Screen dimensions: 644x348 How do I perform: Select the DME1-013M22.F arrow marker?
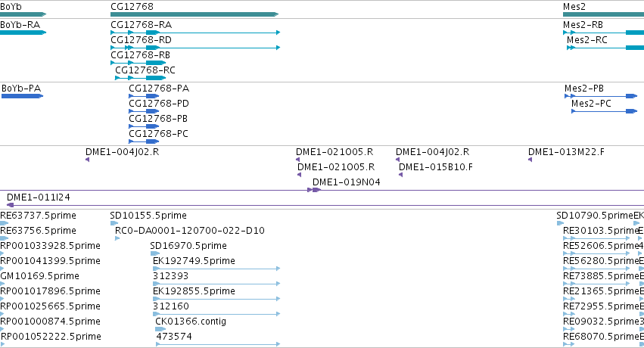(x=530, y=160)
